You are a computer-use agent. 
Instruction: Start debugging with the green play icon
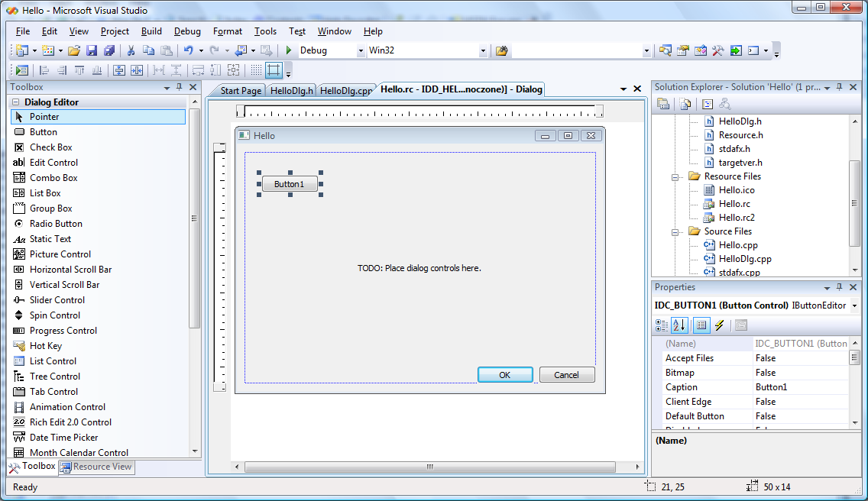coord(288,50)
